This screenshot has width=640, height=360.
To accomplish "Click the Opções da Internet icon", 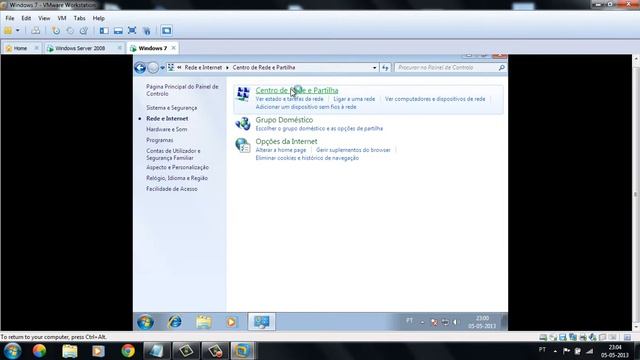I will point(243,145).
